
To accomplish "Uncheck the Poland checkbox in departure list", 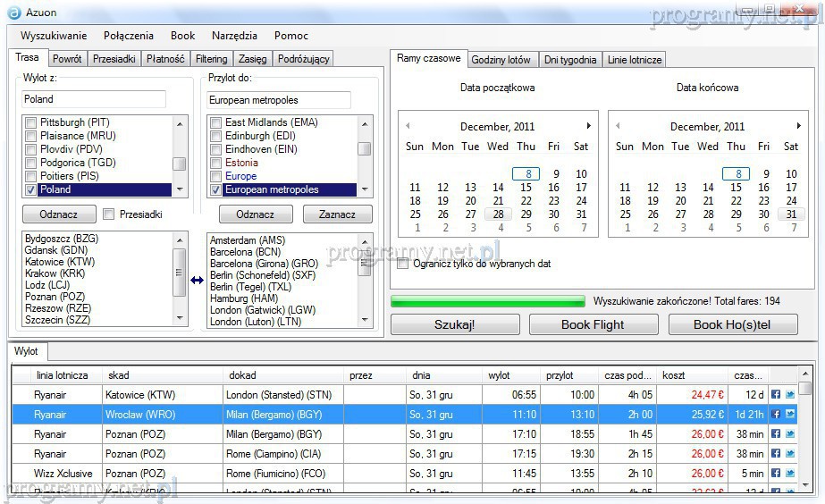I will coord(31,189).
